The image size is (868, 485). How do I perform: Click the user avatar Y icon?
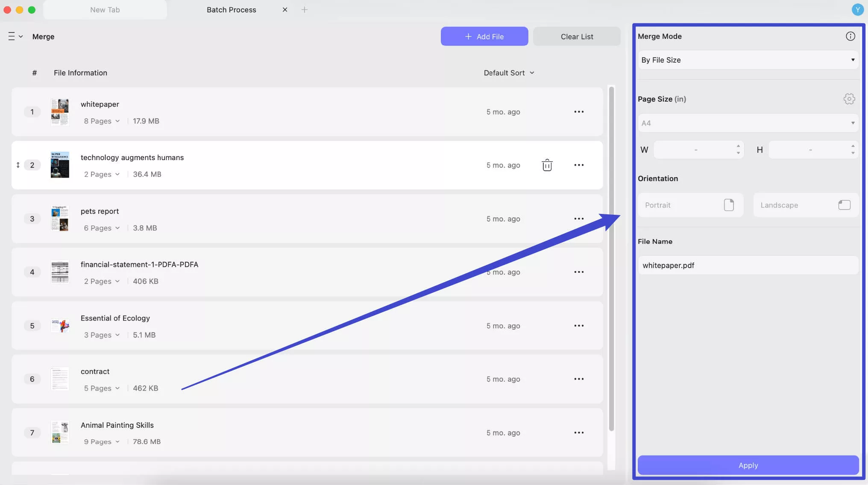point(857,9)
